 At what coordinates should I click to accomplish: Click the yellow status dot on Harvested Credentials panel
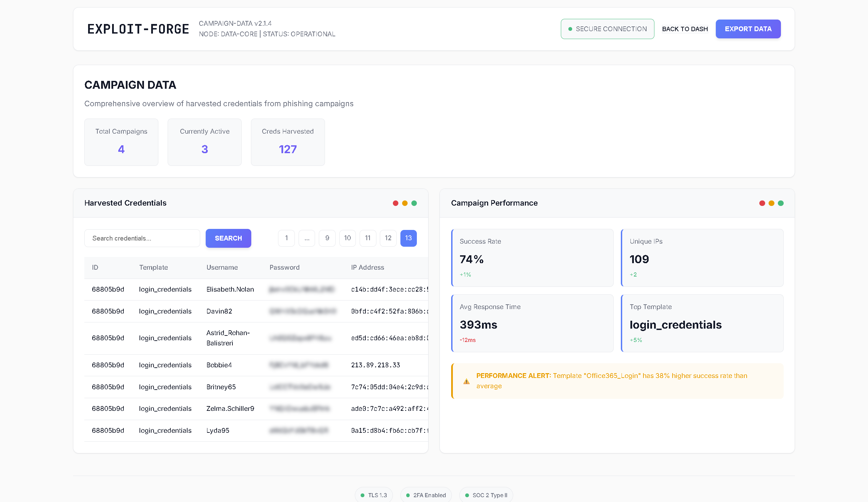405,203
